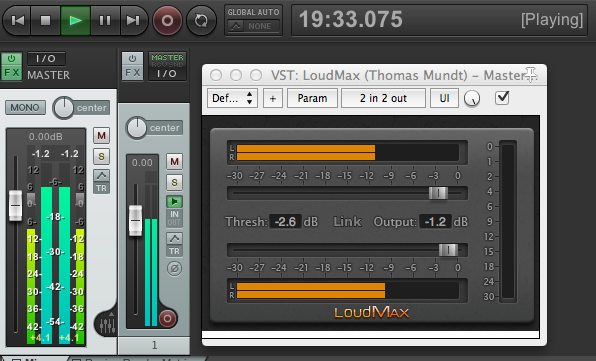Viewport: 596px width, 361px height.
Task: Open track 1 MASTER I/O routing button
Action: pyautogui.click(x=167, y=66)
